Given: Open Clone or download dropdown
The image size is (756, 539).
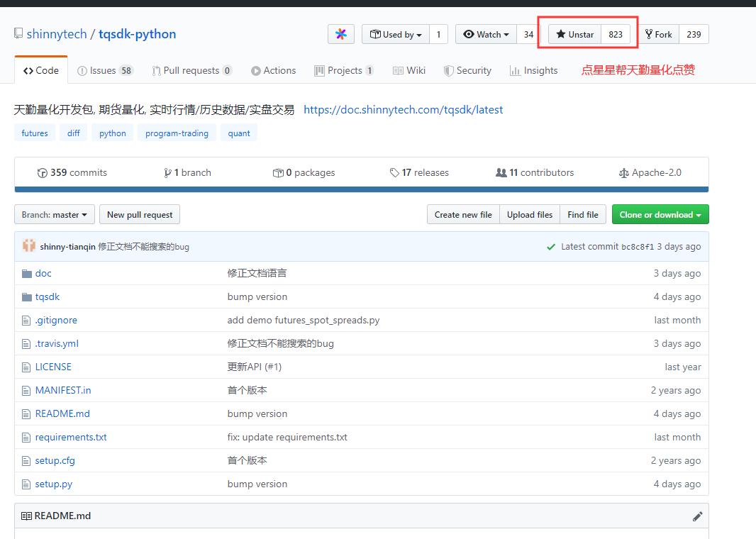Looking at the screenshot, I should click(660, 215).
